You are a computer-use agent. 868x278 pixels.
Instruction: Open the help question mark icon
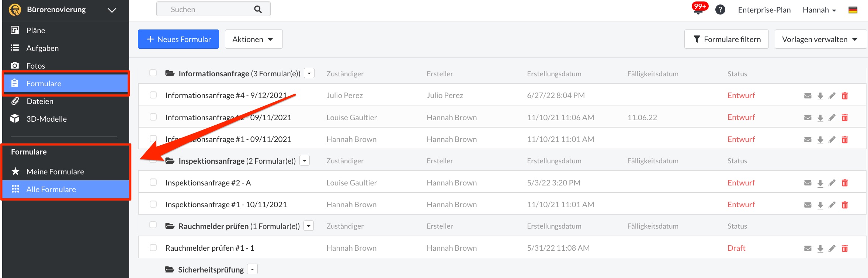[x=720, y=10]
